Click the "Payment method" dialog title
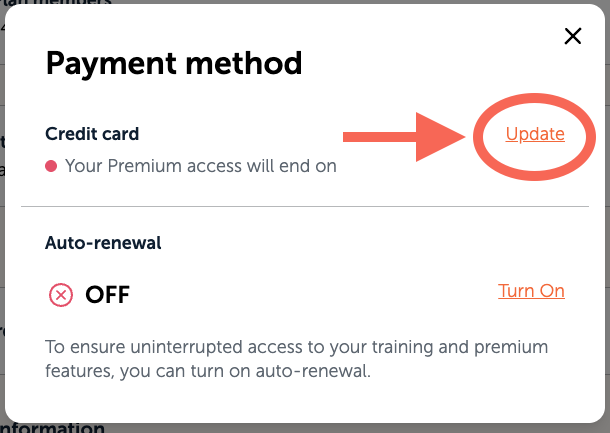Viewport: 610px width, 433px height. (x=174, y=64)
